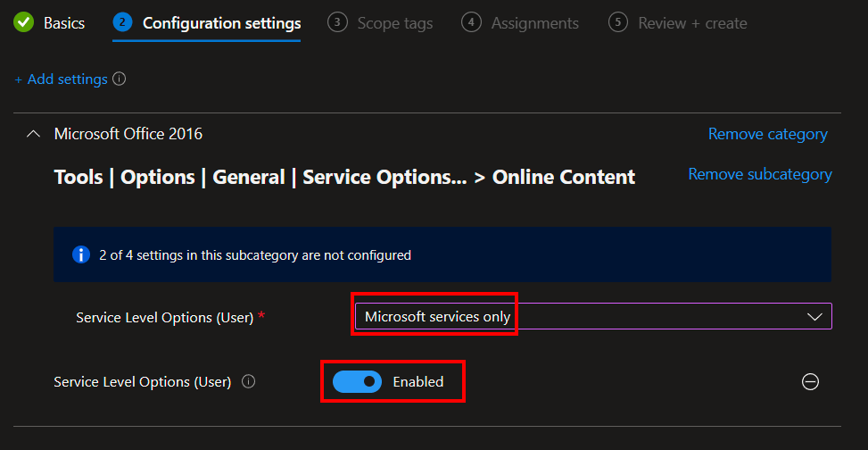This screenshot has height=450, width=868.
Task: Click the info icon next to Add settings
Action: coord(120,79)
